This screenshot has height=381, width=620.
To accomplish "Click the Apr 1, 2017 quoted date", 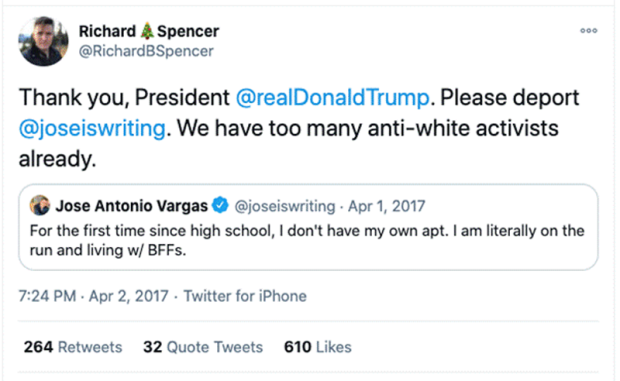I will click(x=386, y=206).
